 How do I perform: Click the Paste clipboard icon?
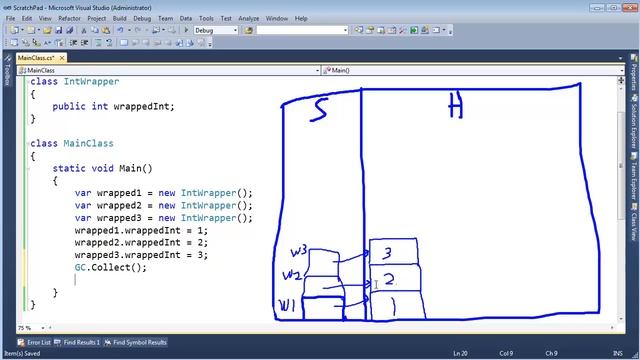(106, 30)
